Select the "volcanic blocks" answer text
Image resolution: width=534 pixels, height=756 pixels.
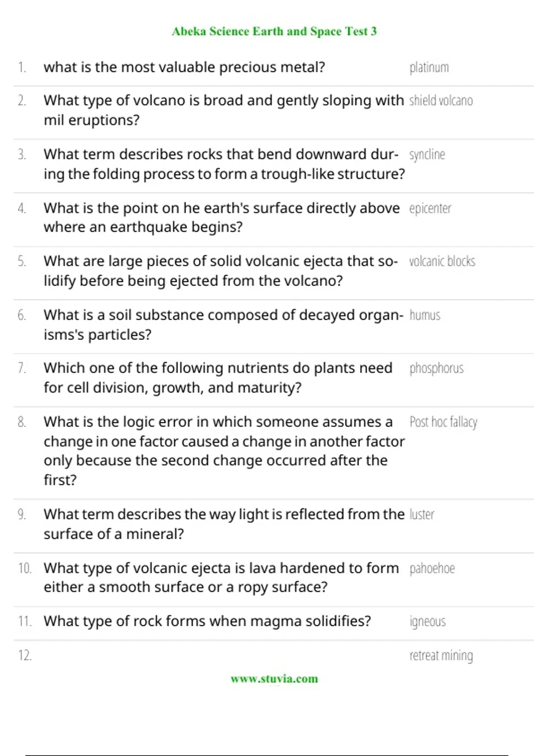tap(442, 261)
